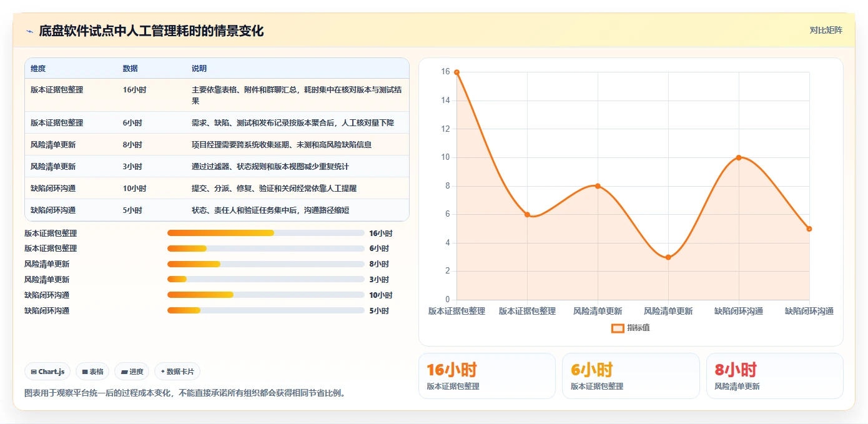Viewport: 868px width, 424px height.
Task: Click 版本证据包整理 in the 16小时 table row
Action: pos(57,90)
